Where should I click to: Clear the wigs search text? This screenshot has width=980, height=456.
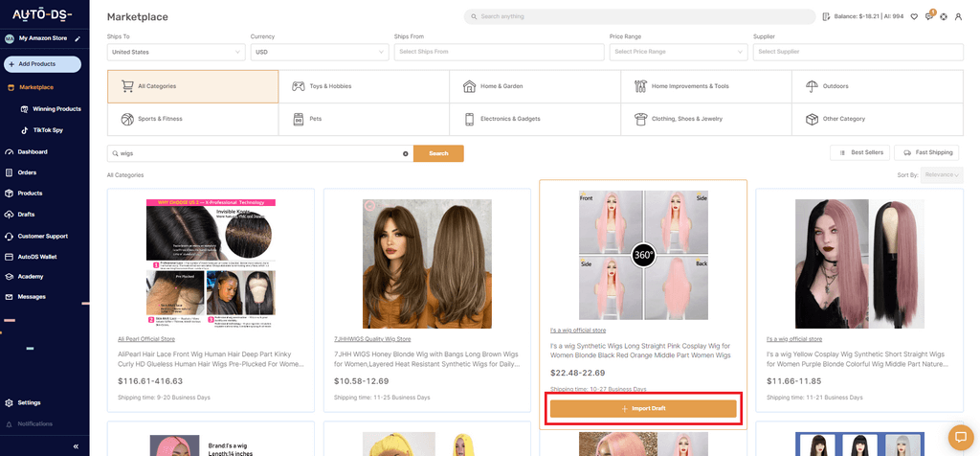(405, 153)
